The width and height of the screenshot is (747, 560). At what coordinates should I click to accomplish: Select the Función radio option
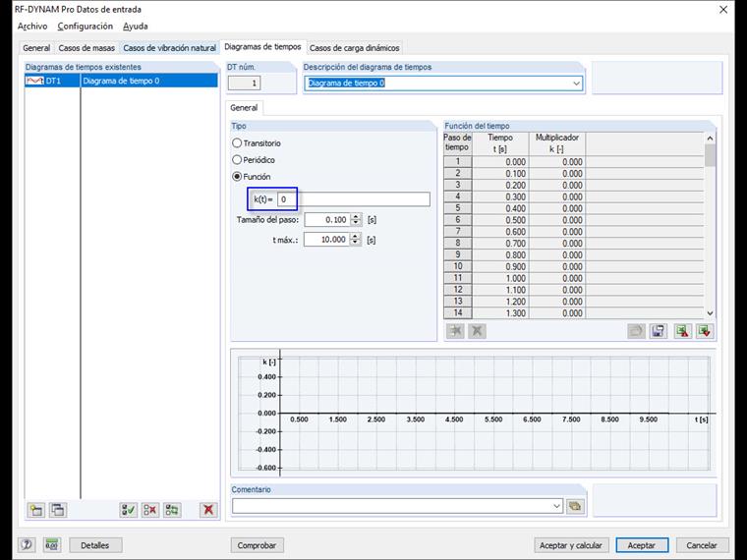(x=237, y=176)
